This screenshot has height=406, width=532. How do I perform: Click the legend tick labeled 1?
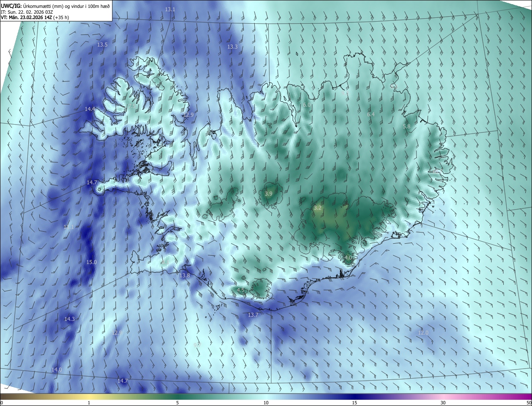[x=89, y=403]
